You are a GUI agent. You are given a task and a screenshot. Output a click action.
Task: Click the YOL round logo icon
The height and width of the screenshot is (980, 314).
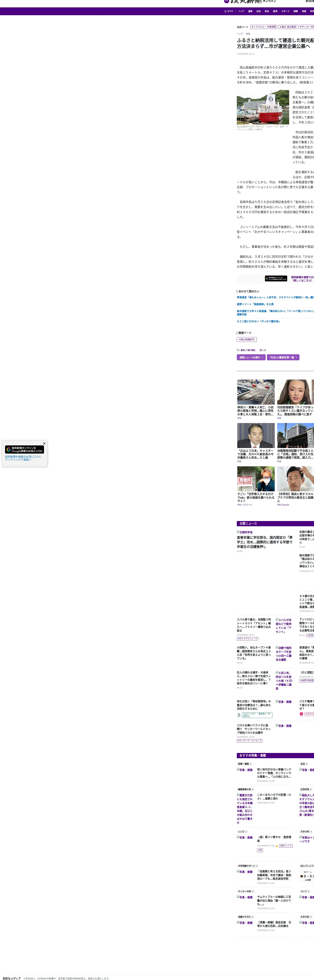[226, 1]
